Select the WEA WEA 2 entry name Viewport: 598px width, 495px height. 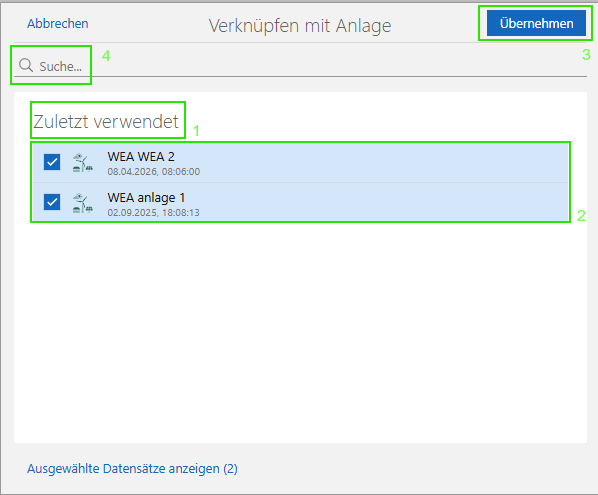pos(141,156)
